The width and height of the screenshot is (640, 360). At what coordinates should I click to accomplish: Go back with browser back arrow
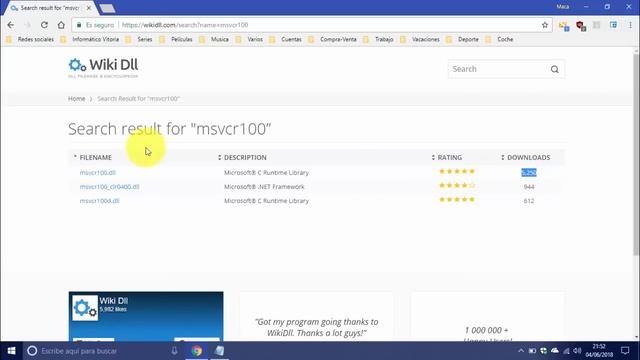[x=11, y=25]
